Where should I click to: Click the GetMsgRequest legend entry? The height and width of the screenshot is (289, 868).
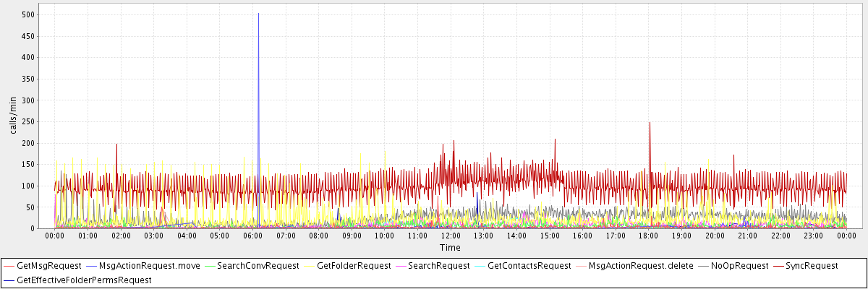48,266
